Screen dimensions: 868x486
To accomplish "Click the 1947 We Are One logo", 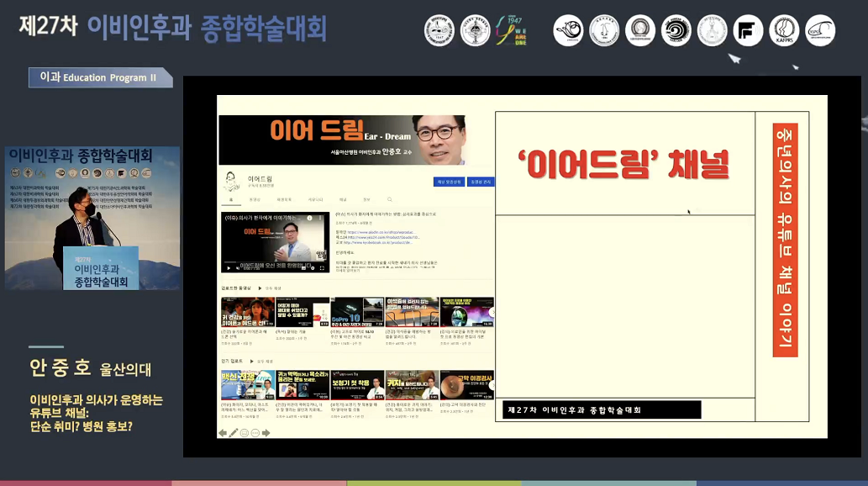I will tap(512, 31).
